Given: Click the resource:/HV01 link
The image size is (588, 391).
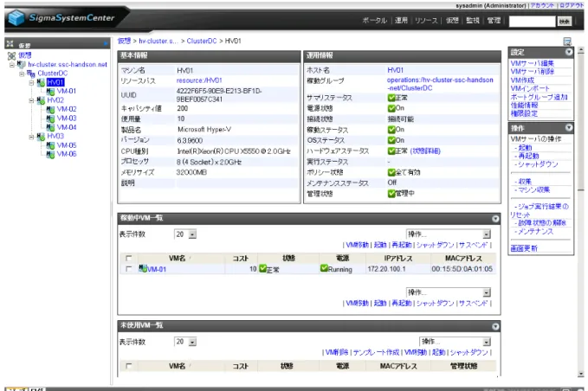Looking at the screenshot, I should point(199,80).
